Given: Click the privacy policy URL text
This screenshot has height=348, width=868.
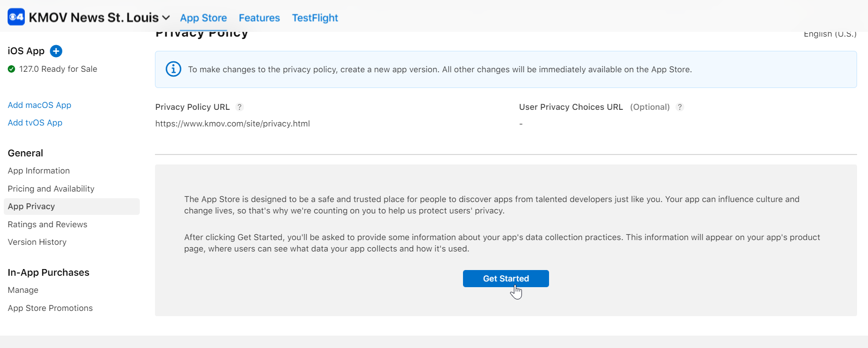Looking at the screenshot, I should pyautogui.click(x=232, y=124).
